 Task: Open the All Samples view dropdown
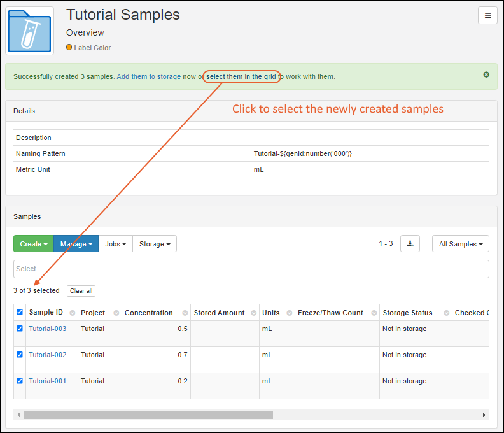[x=460, y=244]
